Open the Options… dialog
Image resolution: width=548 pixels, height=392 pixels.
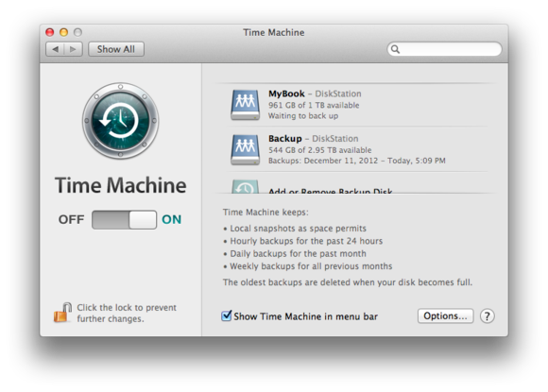[446, 315]
